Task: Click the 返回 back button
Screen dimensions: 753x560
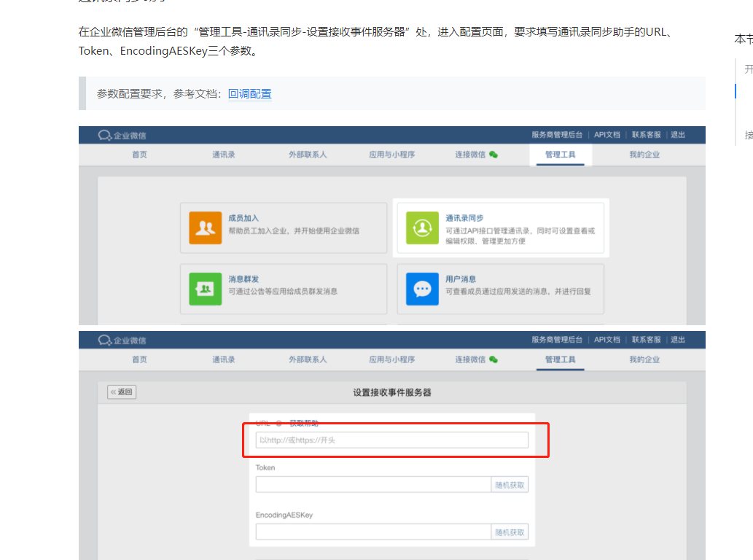Action: point(122,392)
